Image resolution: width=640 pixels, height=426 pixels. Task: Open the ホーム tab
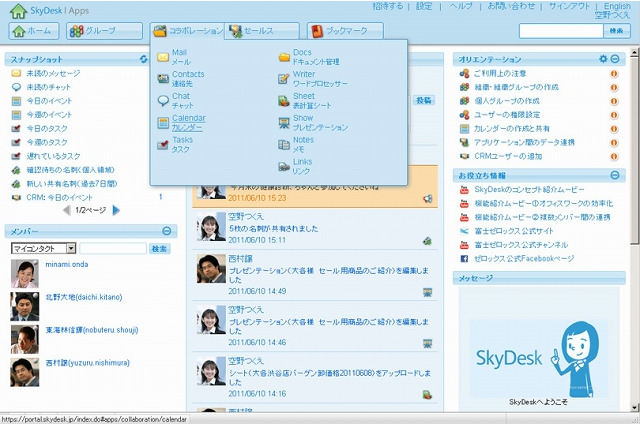click(x=34, y=31)
